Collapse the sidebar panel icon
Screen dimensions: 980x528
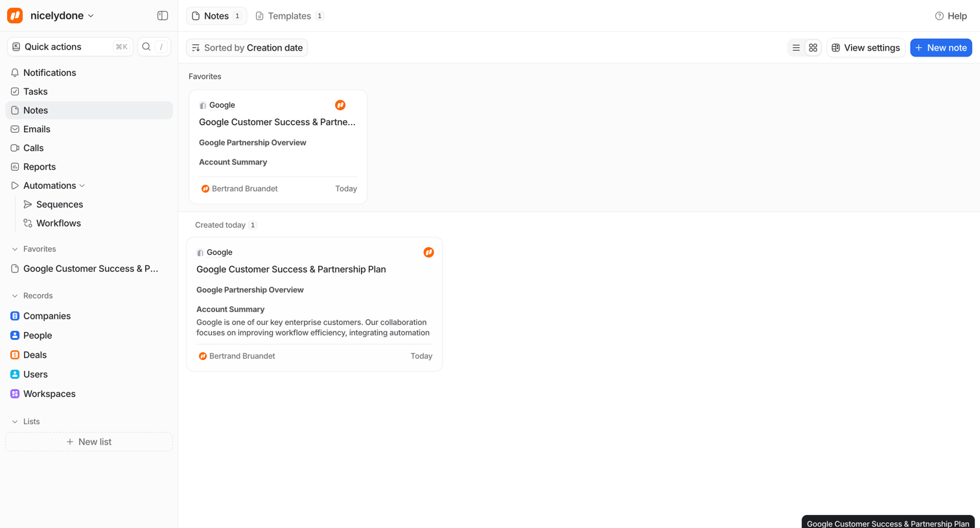pyautogui.click(x=163, y=16)
